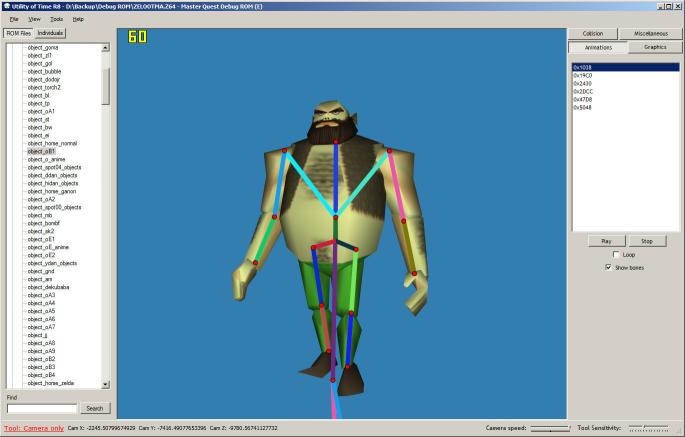Image resolution: width=685 pixels, height=437 pixels.
Task: Select object_hidan_objects in the tree
Action: point(53,183)
